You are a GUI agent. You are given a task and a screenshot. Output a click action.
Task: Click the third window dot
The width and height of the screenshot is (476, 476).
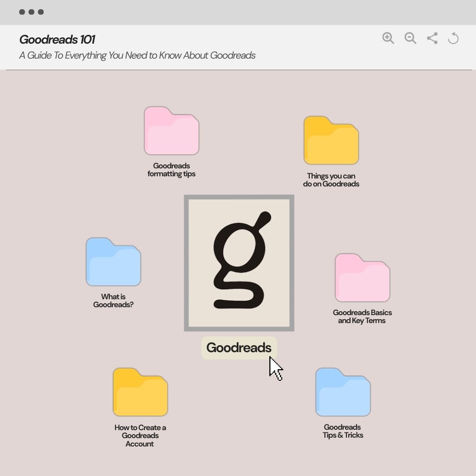[x=41, y=12]
